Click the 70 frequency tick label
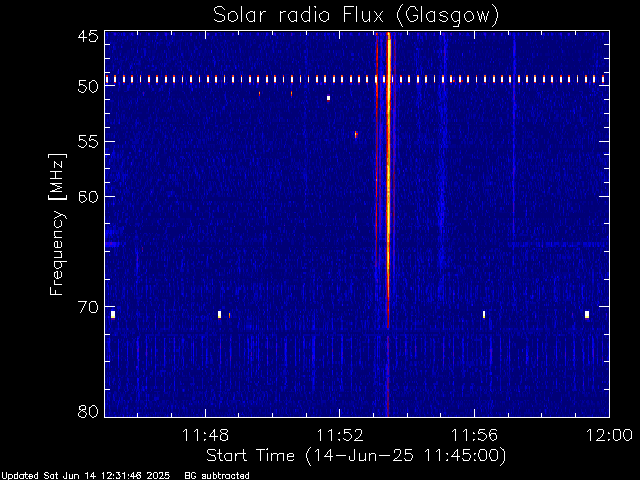 point(88,307)
